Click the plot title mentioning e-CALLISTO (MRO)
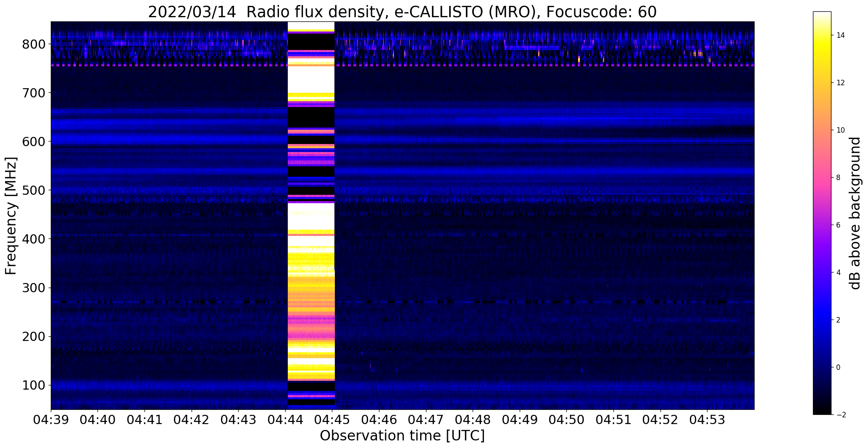Screen dimensions: 868x448 tap(402, 12)
